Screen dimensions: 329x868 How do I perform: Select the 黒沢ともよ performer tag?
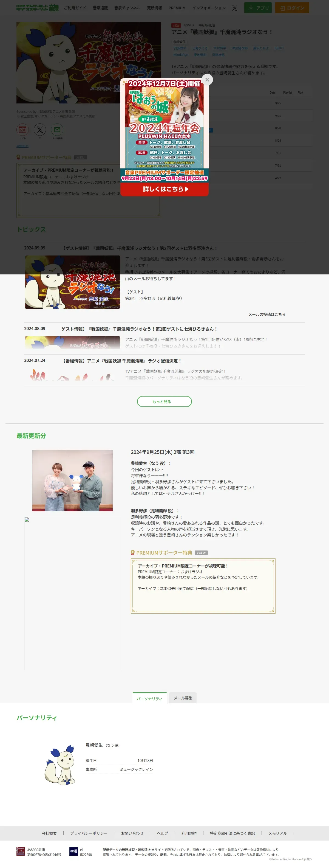(261, 48)
